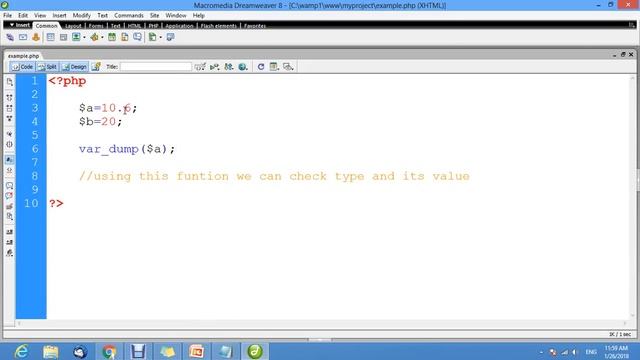Open Internet Explorer from taskbar

(21, 351)
